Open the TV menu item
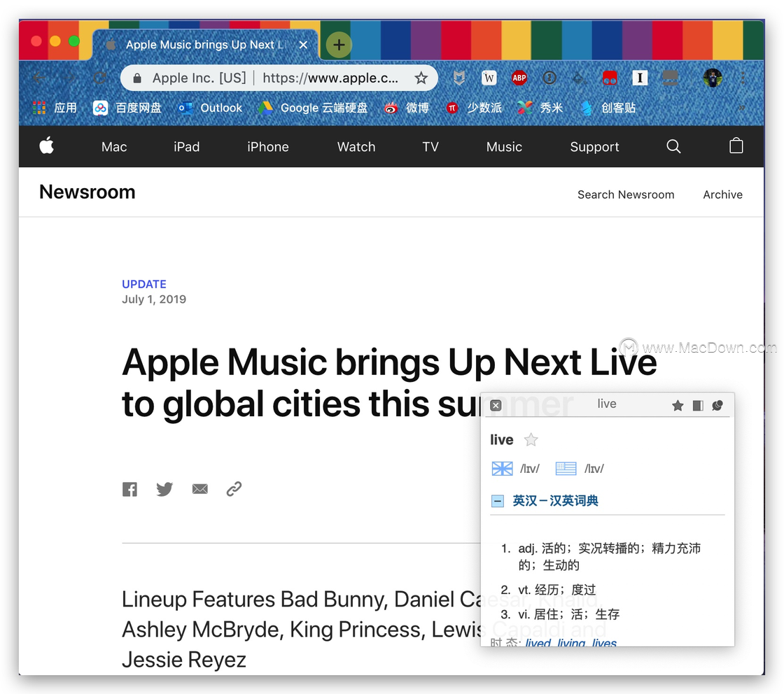 tap(430, 147)
